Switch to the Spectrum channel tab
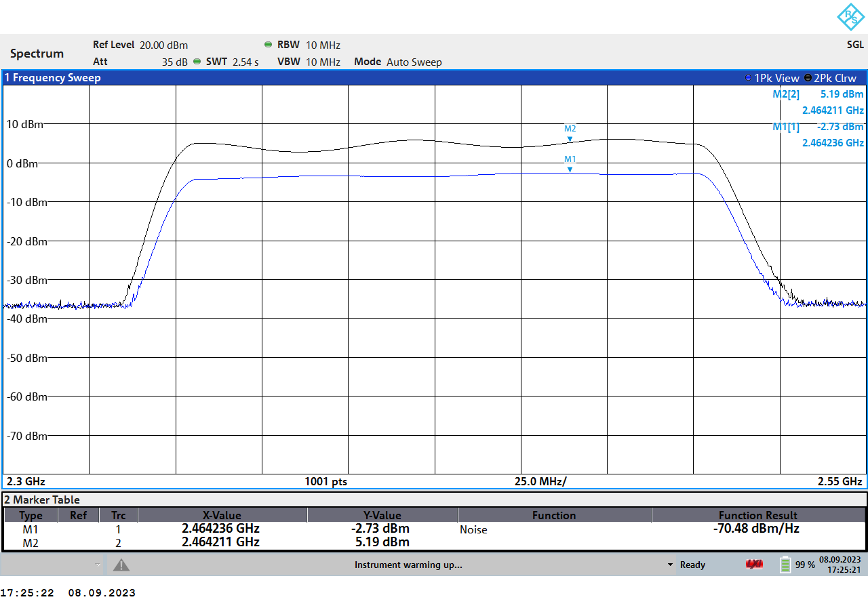The width and height of the screenshot is (868, 610). click(37, 54)
